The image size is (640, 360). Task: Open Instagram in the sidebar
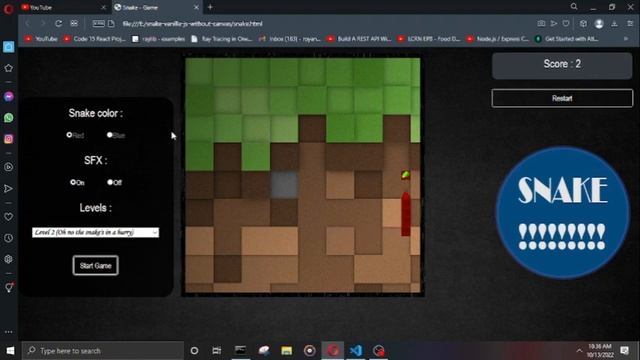pyautogui.click(x=8, y=139)
